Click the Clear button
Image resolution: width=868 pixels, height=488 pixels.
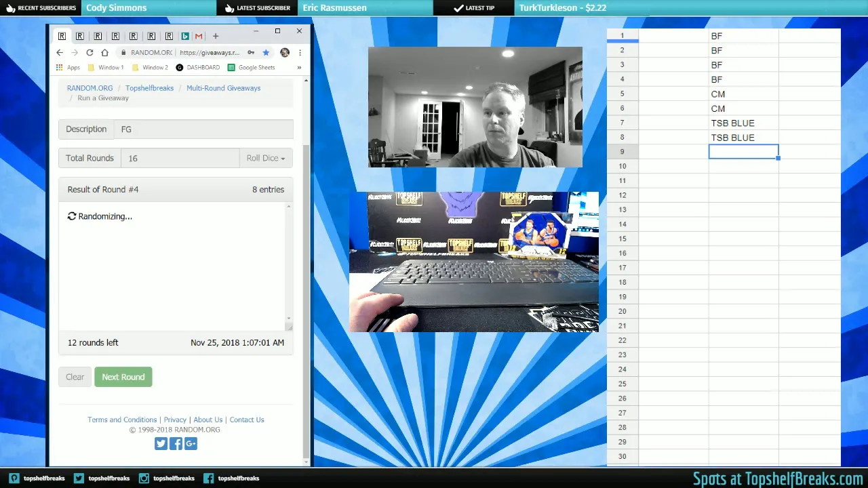75,377
